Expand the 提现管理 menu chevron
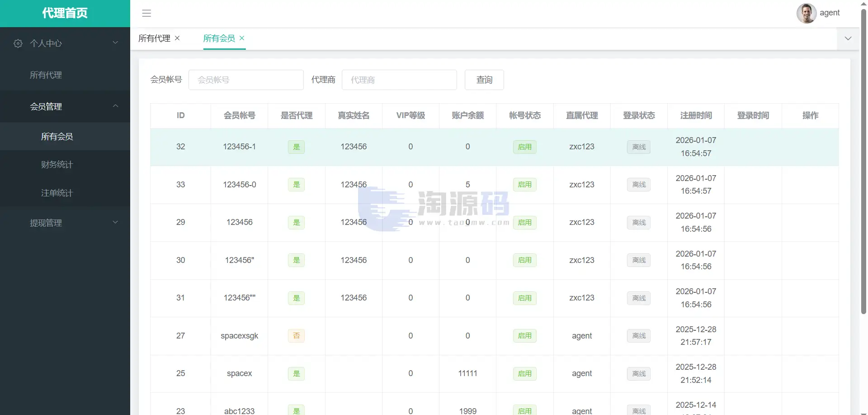 click(x=115, y=222)
